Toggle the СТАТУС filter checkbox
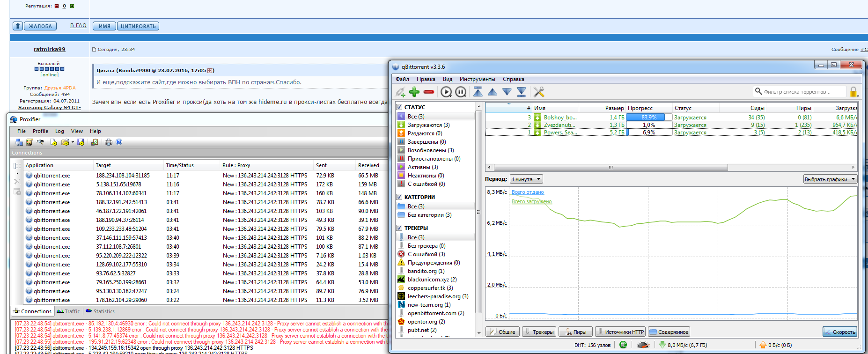 pyautogui.click(x=399, y=107)
